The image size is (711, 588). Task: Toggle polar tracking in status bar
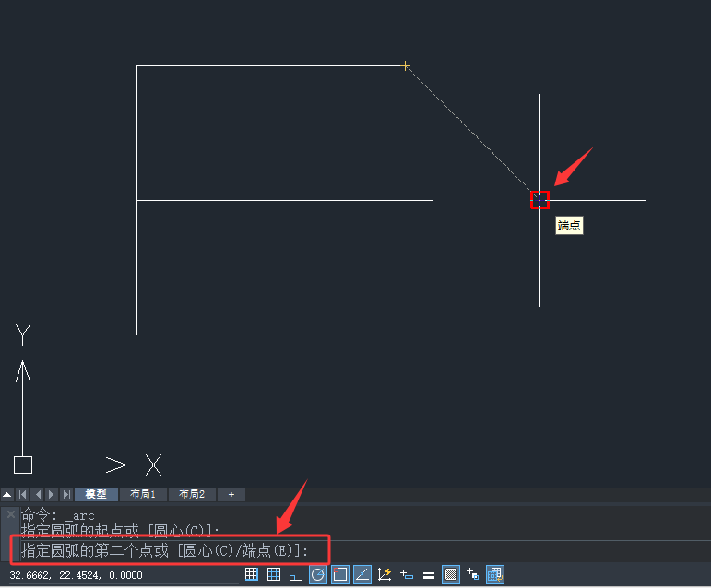(318, 574)
